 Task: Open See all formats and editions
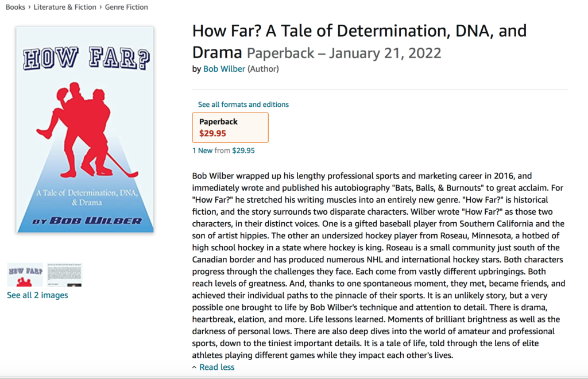(x=243, y=105)
